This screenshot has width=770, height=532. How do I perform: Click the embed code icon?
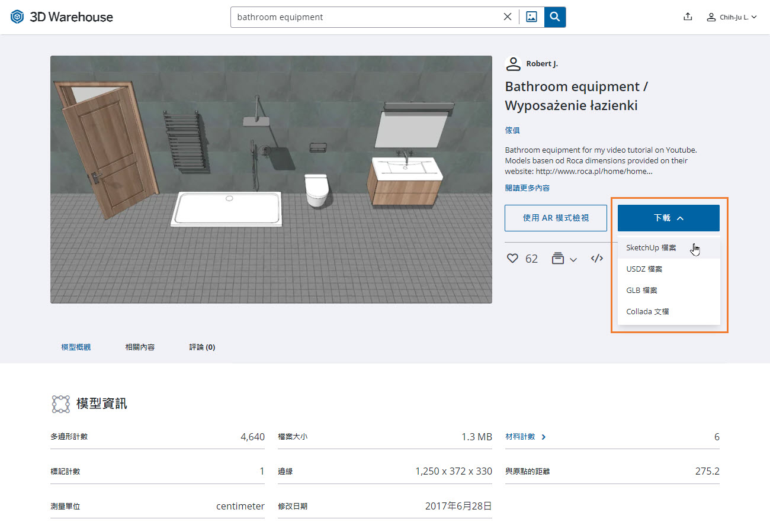597,258
